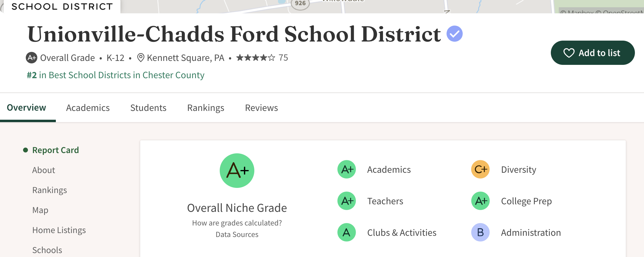Click the large Overall Niche Grade circle
Screen dimensions: 644x257
click(x=237, y=171)
